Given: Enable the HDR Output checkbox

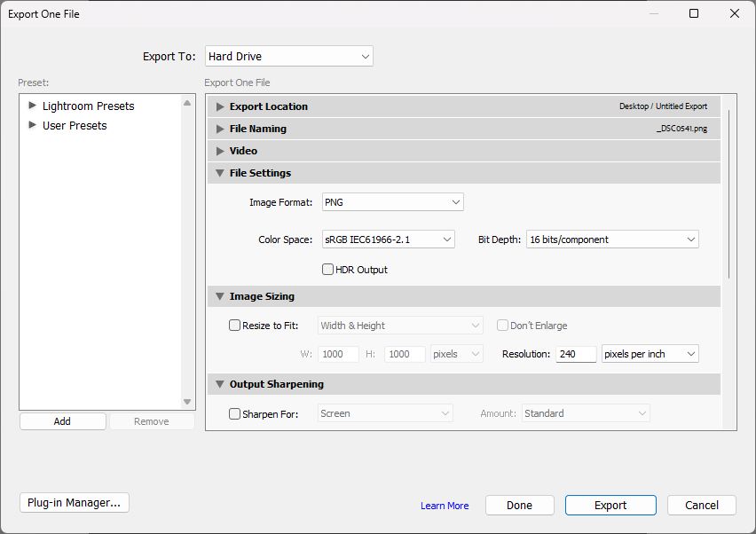Looking at the screenshot, I should click(x=327, y=270).
